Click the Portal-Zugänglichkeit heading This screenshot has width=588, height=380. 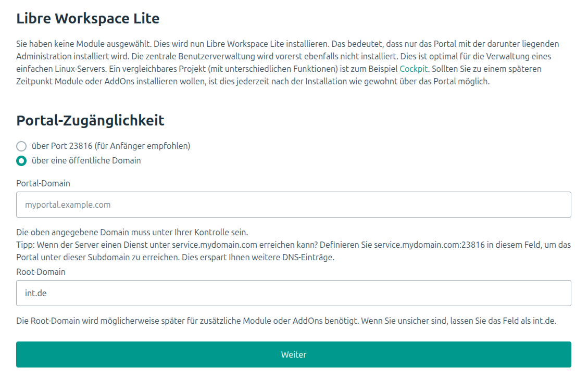(90, 121)
